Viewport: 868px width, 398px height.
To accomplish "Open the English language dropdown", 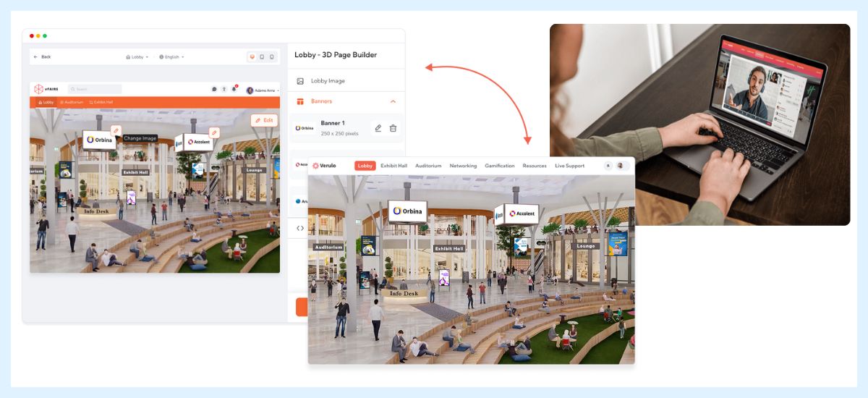I will (x=171, y=56).
